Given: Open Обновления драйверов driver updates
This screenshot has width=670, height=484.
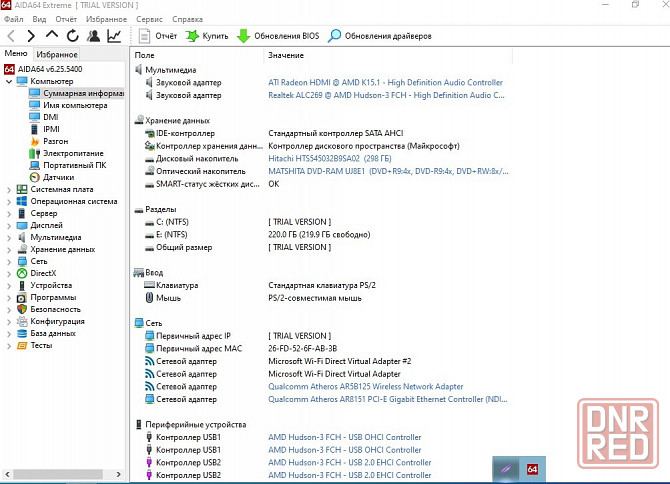Looking at the screenshot, I should (x=380, y=36).
